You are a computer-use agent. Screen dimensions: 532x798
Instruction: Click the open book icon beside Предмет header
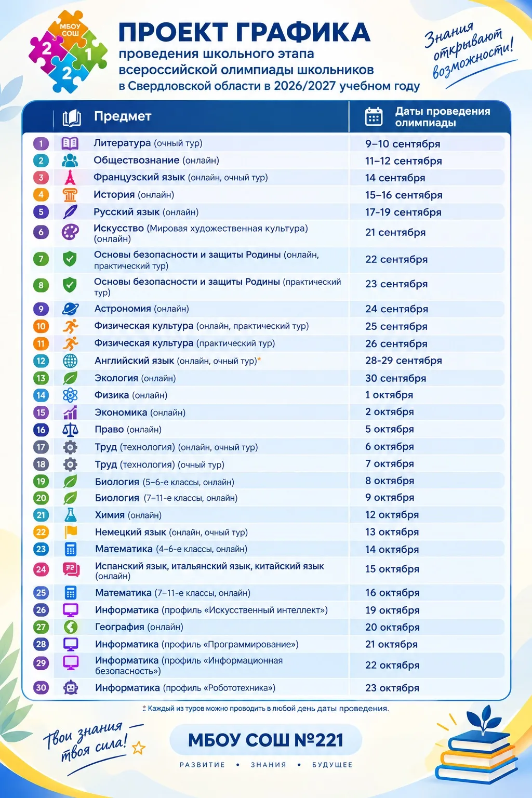pos(72,118)
